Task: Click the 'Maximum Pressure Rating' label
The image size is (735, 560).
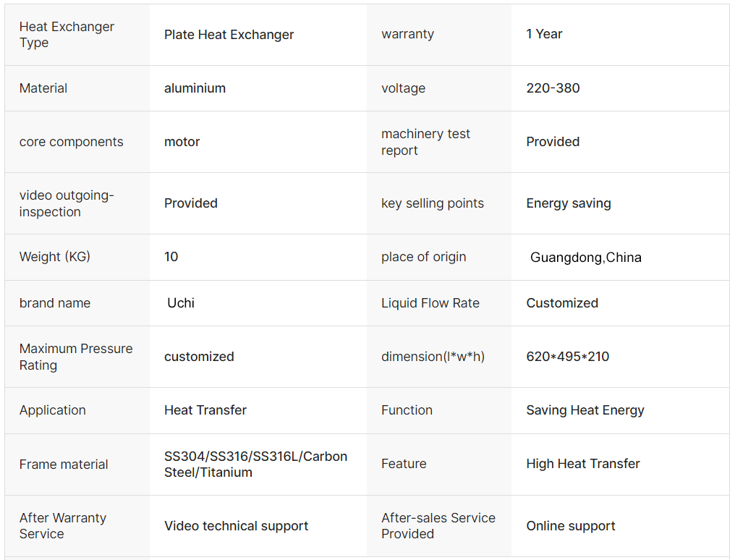Action: click(x=76, y=357)
